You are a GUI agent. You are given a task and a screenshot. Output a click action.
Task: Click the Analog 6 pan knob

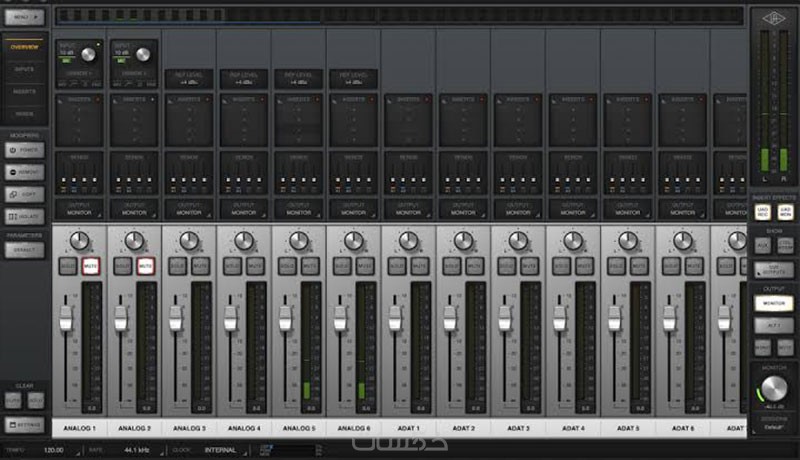[x=354, y=241]
